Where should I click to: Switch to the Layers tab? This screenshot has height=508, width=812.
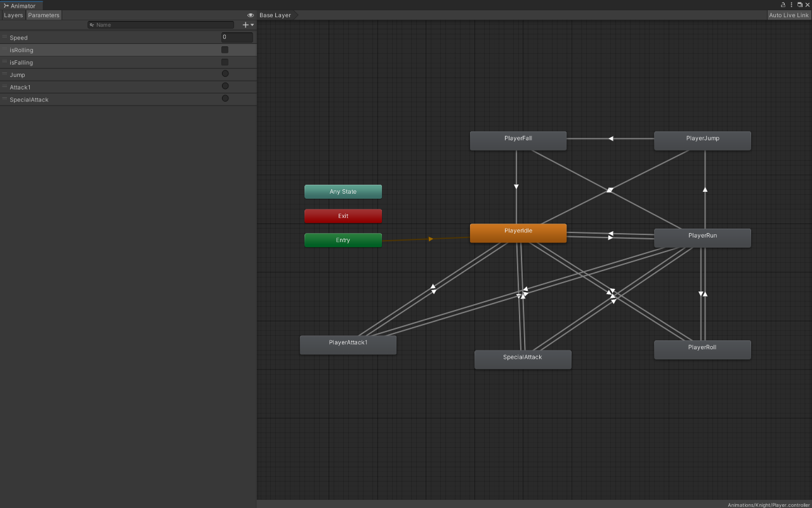(13, 15)
